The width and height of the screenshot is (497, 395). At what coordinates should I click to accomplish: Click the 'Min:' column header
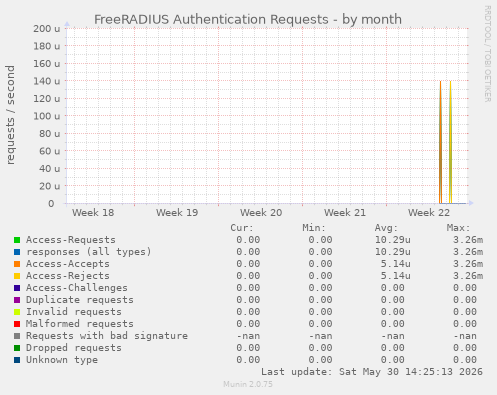coord(314,228)
